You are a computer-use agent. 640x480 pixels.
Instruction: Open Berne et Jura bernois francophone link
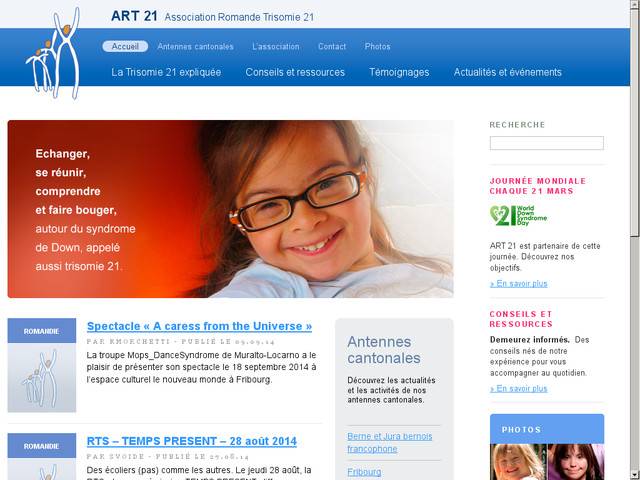(x=390, y=442)
